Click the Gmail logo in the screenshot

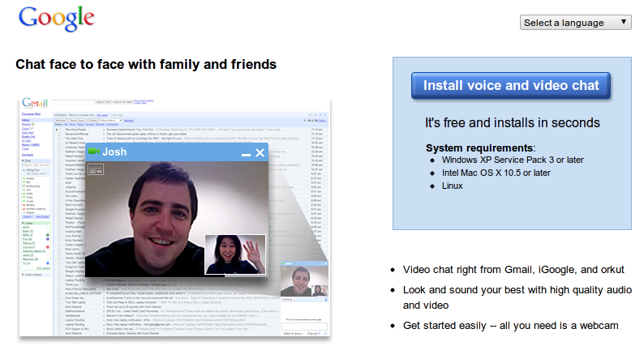(35, 103)
